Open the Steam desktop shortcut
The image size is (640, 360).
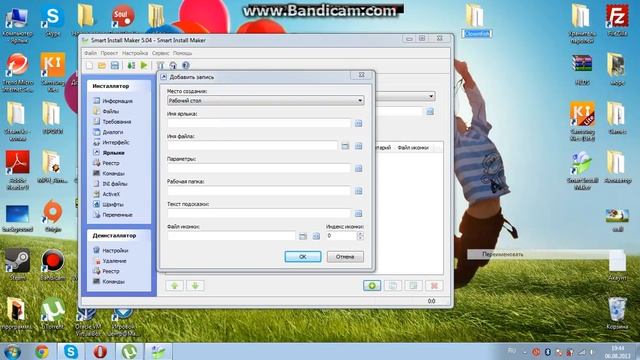point(17,264)
